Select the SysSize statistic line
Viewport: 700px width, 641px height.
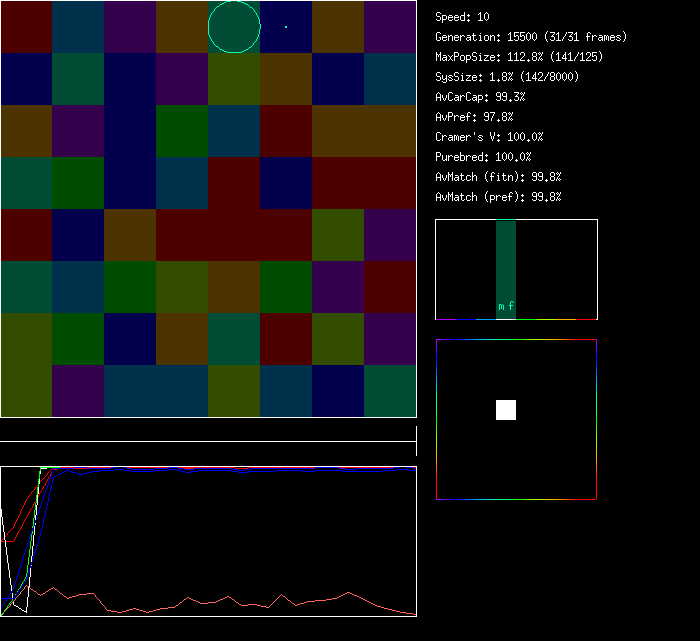(507, 77)
